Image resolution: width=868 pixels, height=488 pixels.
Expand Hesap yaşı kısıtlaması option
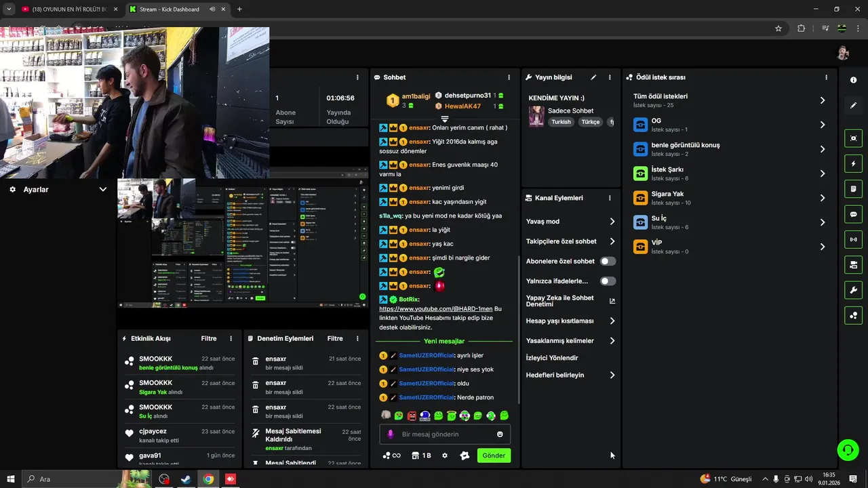(x=612, y=321)
